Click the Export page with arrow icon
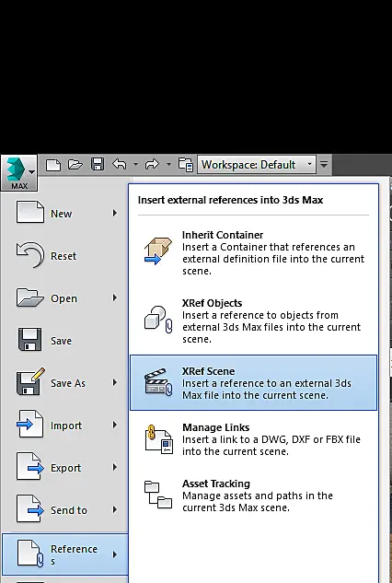Screen dimensions: 392x583 30,466
